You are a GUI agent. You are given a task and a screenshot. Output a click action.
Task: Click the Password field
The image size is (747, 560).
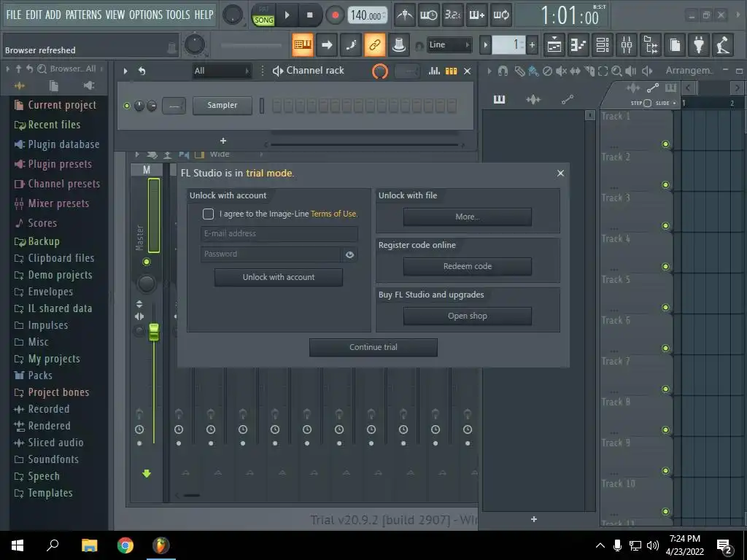271,254
